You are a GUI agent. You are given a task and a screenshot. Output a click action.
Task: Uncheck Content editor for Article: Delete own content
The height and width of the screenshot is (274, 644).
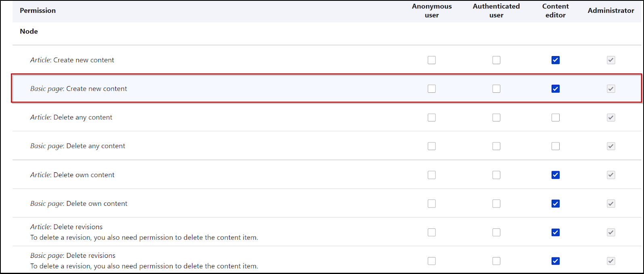pos(556,175)
